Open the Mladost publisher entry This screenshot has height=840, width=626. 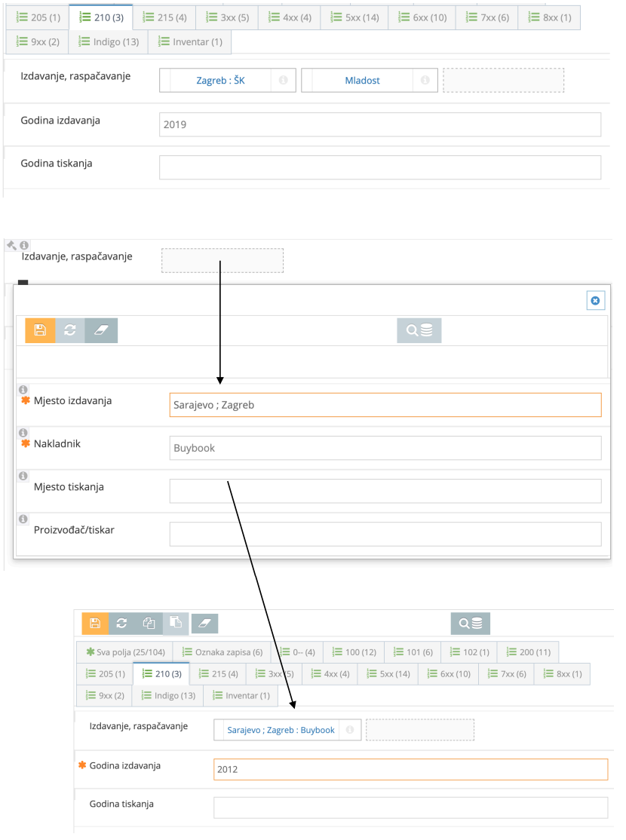(362, 80)
